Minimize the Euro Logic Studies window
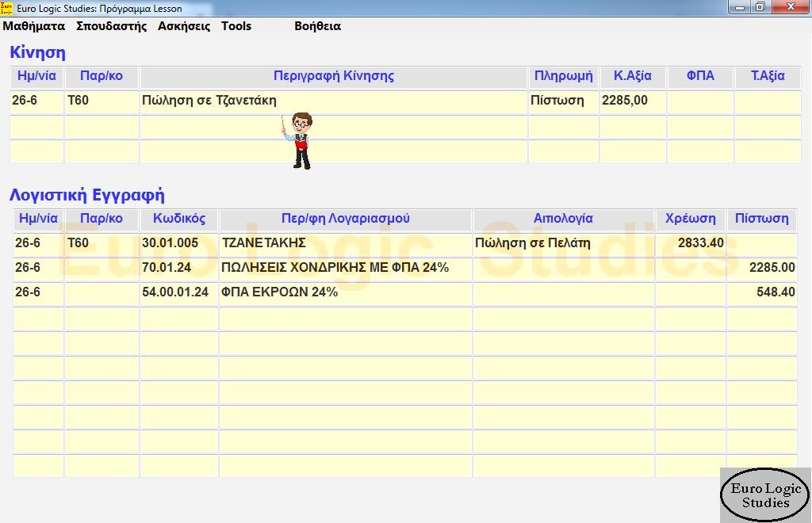 pos(741,7)
